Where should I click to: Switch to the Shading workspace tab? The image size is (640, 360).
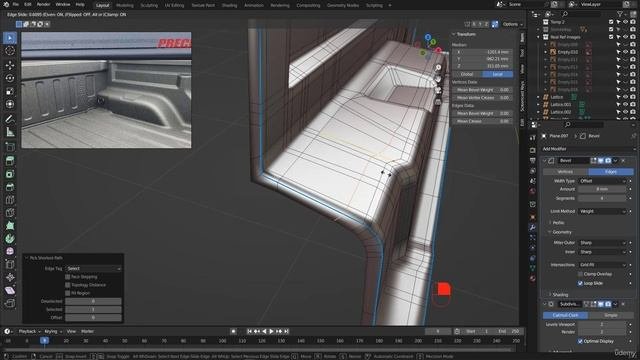[229, 5]
